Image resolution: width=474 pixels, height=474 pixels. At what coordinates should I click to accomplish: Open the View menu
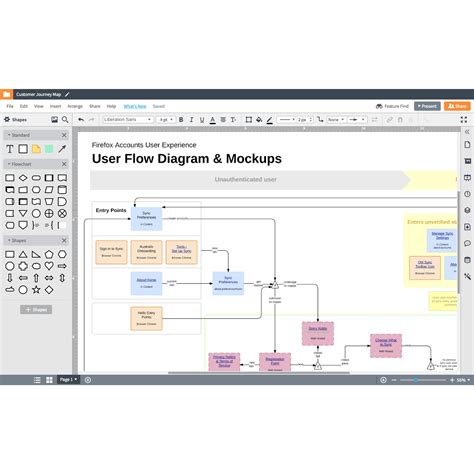tap(39, 106)
